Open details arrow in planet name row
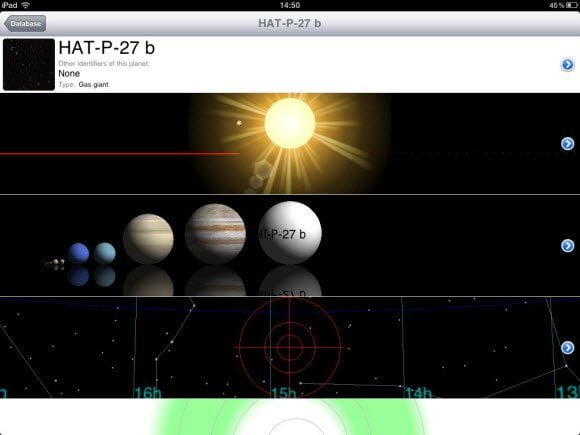Viewport: 580px width, 435px height. click(567, 65)
